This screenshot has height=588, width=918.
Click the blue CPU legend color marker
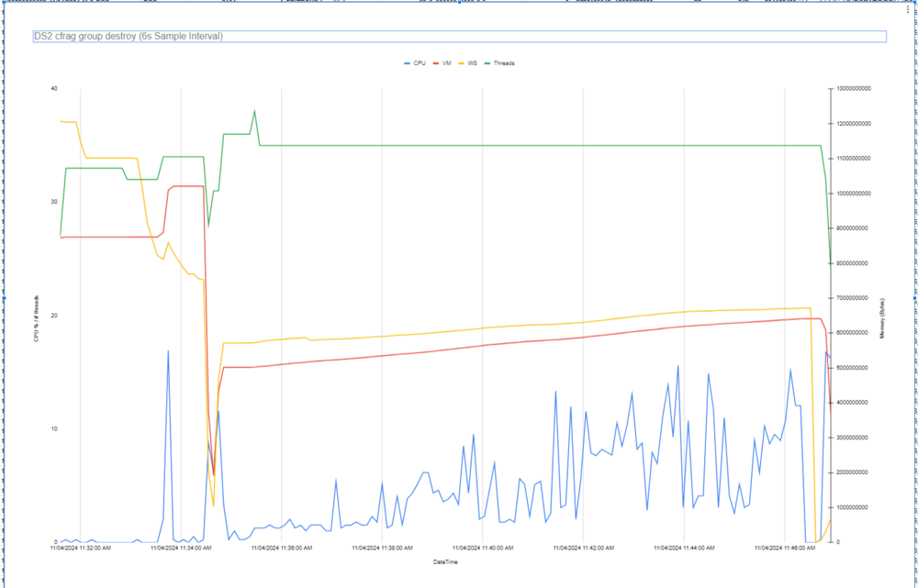point(407,63)
